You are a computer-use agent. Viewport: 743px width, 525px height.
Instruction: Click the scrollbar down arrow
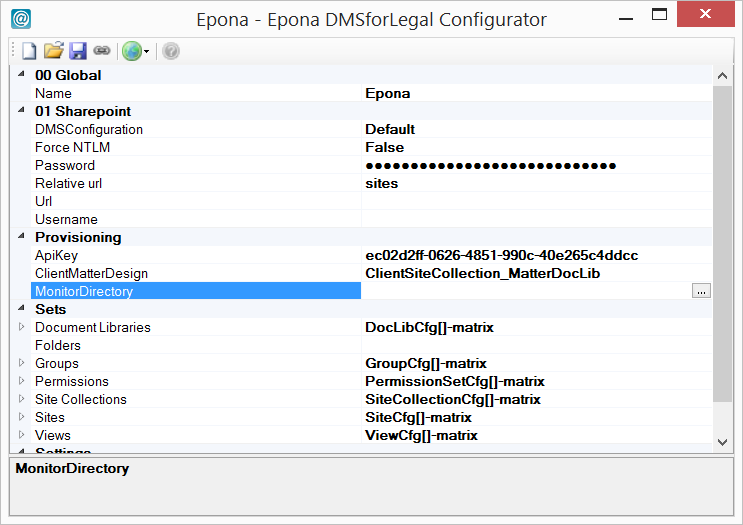pos(723,442)
